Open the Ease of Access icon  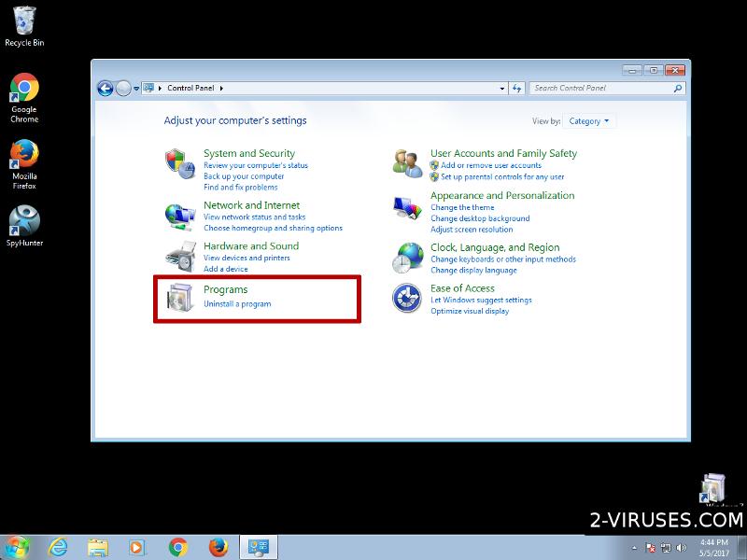coord(407,298)
